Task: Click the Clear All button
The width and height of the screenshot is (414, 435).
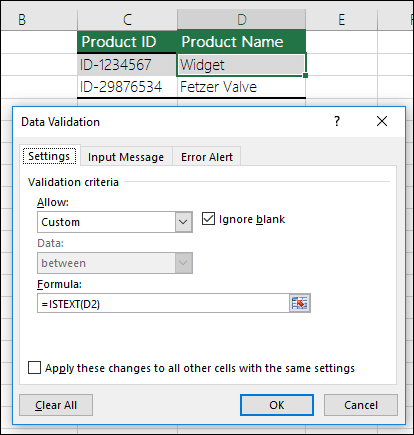Action: (56, 405)
